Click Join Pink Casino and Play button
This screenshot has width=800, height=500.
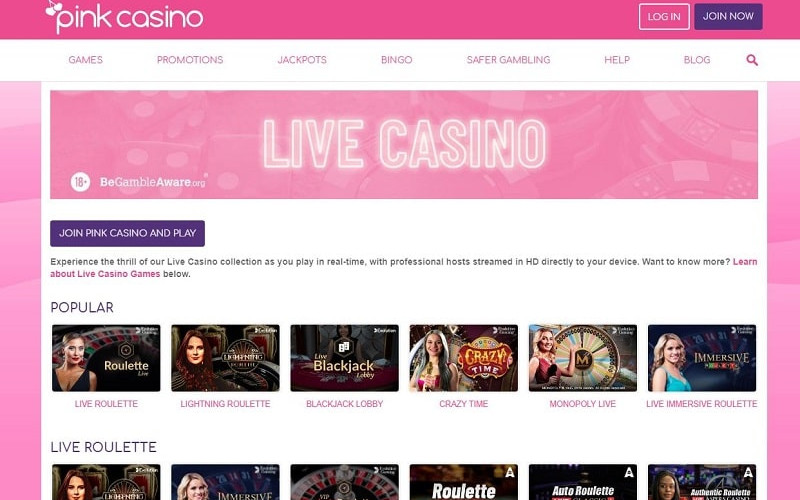click(128, 233)
